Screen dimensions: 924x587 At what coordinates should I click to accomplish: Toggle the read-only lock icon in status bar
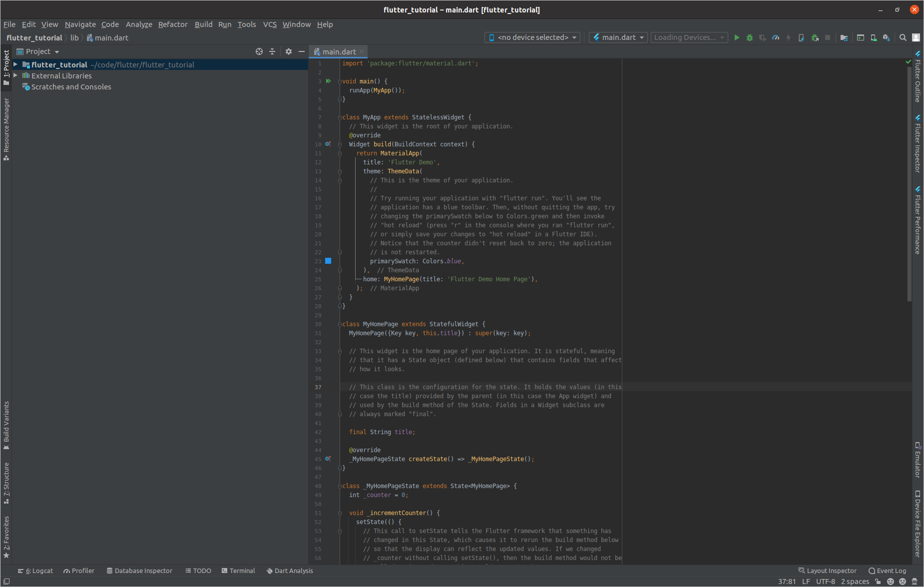point(878,582)
